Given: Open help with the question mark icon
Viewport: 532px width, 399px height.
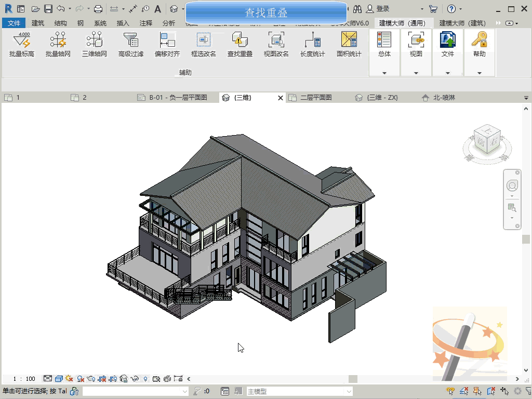Looking at the screenshot, I should coord(451,9).
